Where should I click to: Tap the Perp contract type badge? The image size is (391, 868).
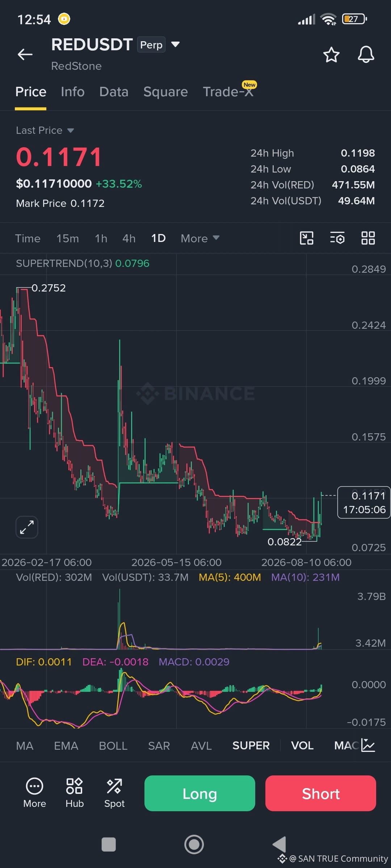coord(151,45)
